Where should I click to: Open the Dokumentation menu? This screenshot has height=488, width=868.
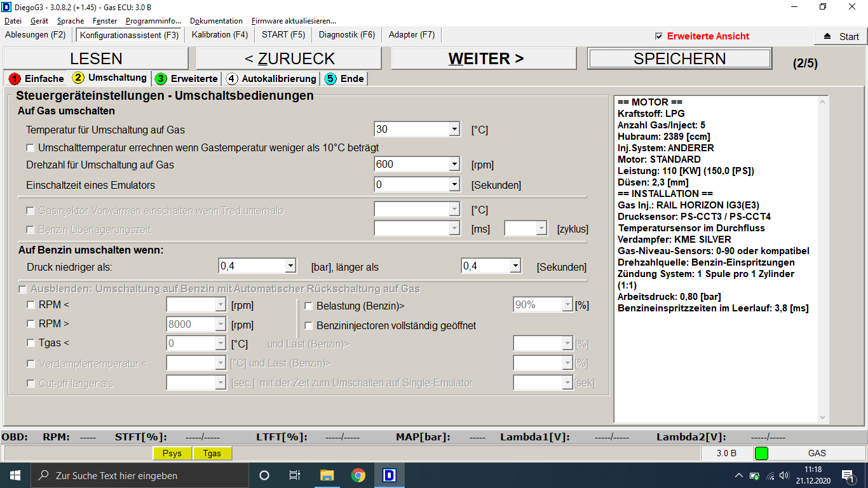tap(216, 21)
